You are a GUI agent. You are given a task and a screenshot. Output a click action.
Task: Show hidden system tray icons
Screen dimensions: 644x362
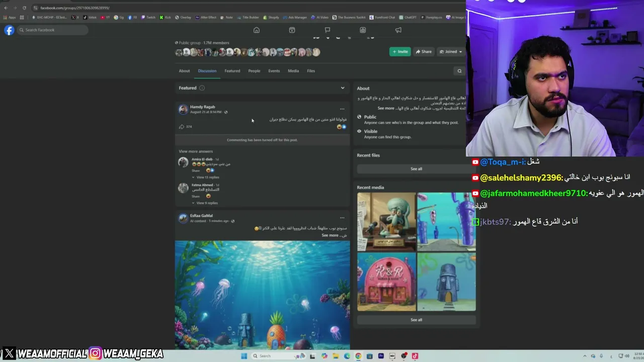(585, 356)
